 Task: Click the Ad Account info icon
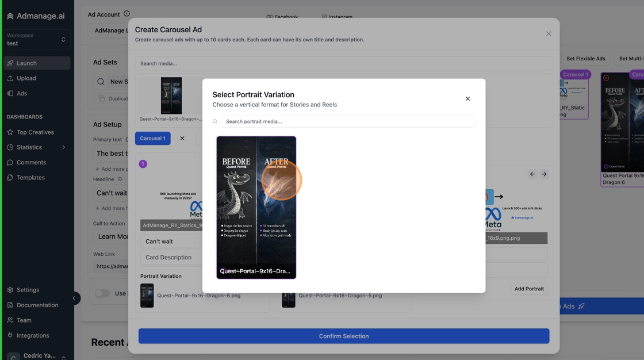coord(126,14)
